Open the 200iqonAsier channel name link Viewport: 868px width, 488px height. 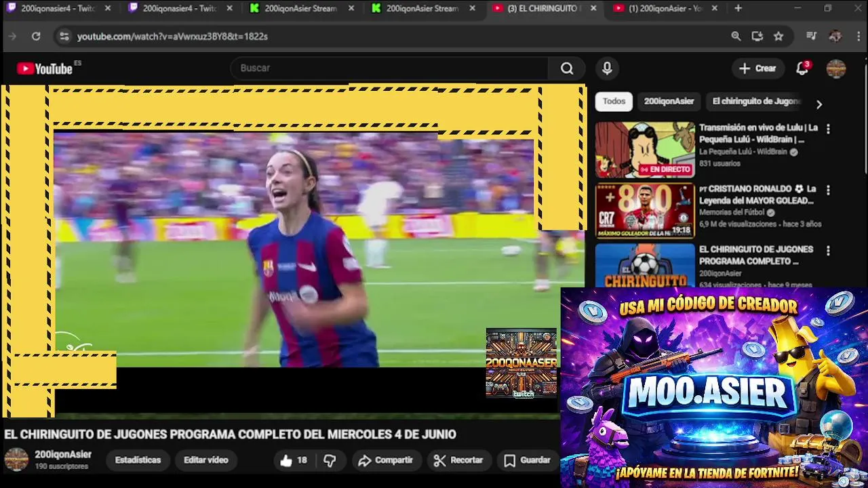pyautogui.click(x=63, y=455)
